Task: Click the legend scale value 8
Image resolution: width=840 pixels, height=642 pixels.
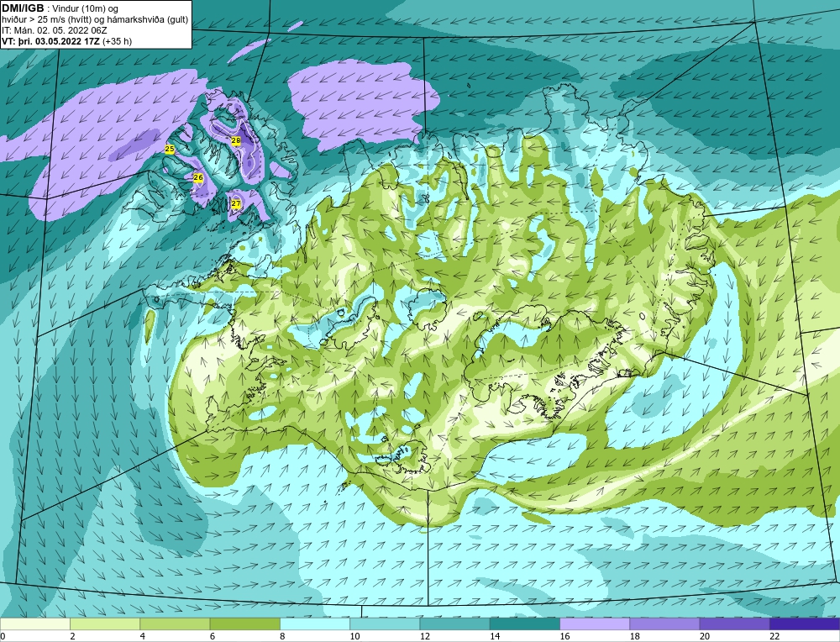Action: point(282,637)
